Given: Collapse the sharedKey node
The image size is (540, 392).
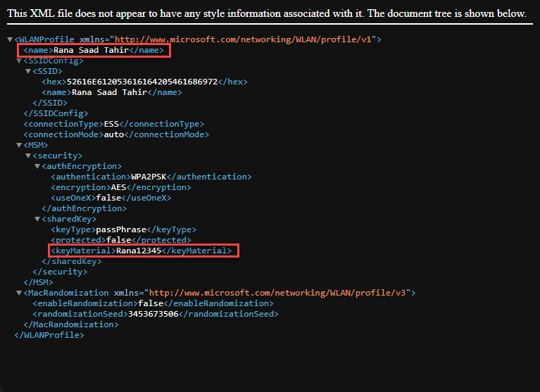Looking at the screenshot, I should pos(37,220).
